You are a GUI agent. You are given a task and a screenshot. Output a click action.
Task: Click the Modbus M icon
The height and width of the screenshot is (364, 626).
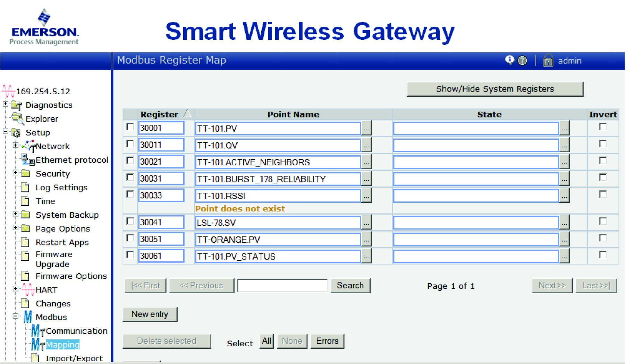28,317
